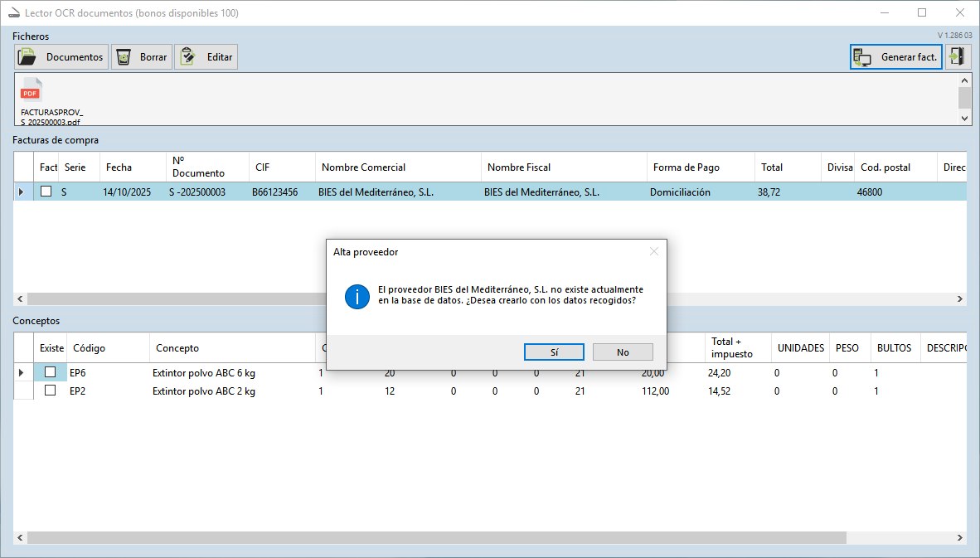This screenshot has height=558, width=980.
Task: Click the Conceptos table scroll right arrow
Action: [960, 537]
